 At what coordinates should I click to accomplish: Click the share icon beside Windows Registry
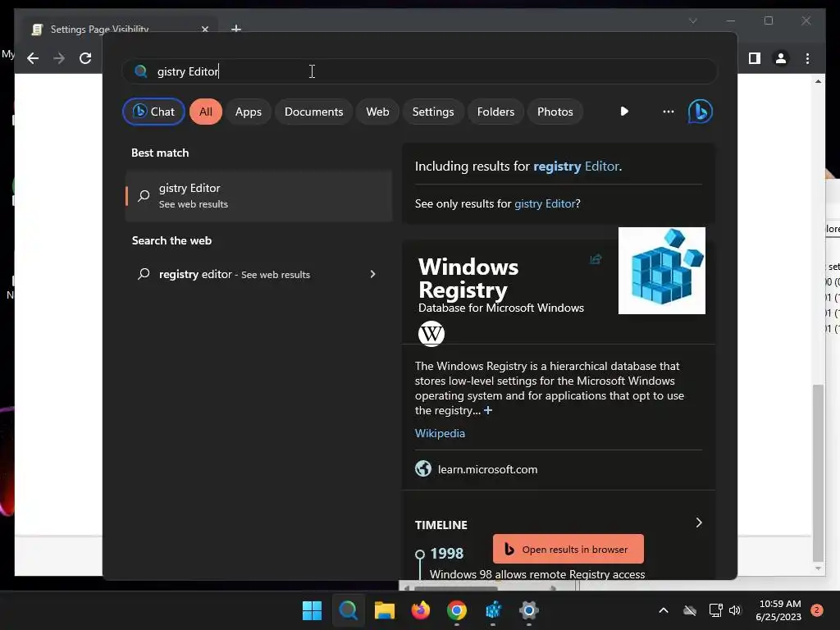tap(596, 259)
